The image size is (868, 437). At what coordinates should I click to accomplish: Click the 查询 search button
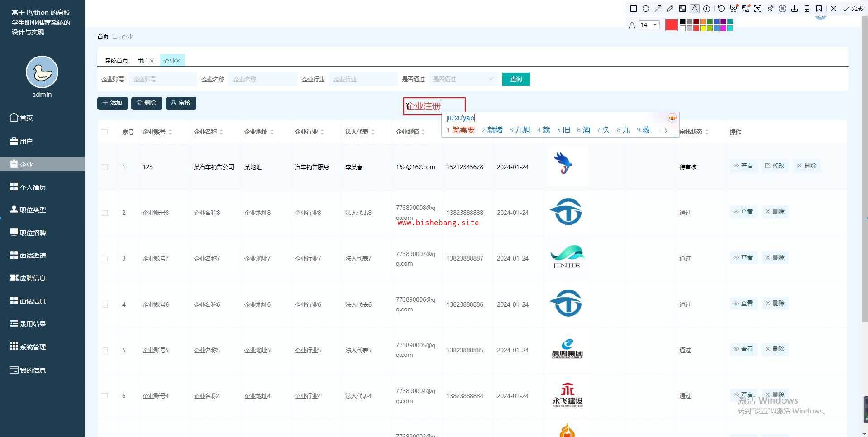(x=516, y=79)
